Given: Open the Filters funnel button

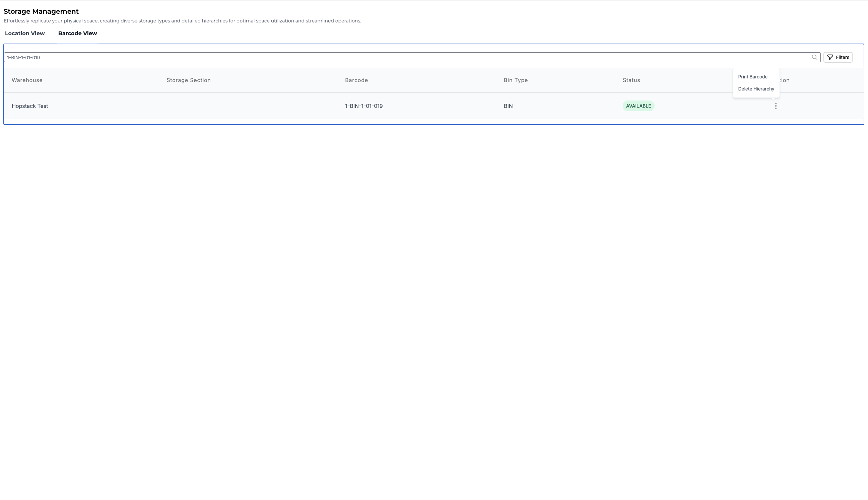Looking at the screenshot, I should pos(838,57).
